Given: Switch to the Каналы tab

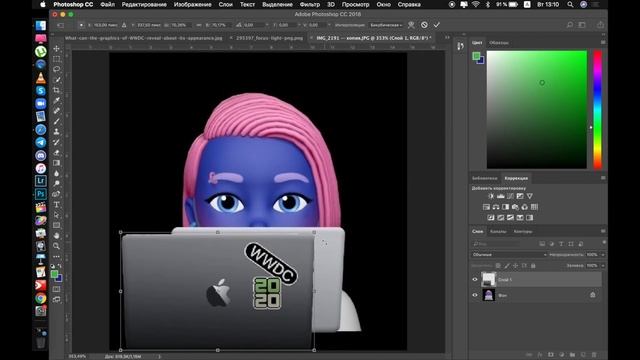Looking at the screenshot, I should [498, 231].
